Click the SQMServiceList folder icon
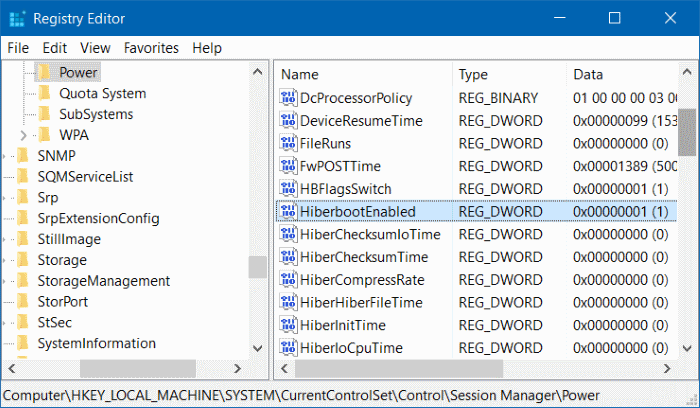This screenshot has width=700, height=408. 23,176
